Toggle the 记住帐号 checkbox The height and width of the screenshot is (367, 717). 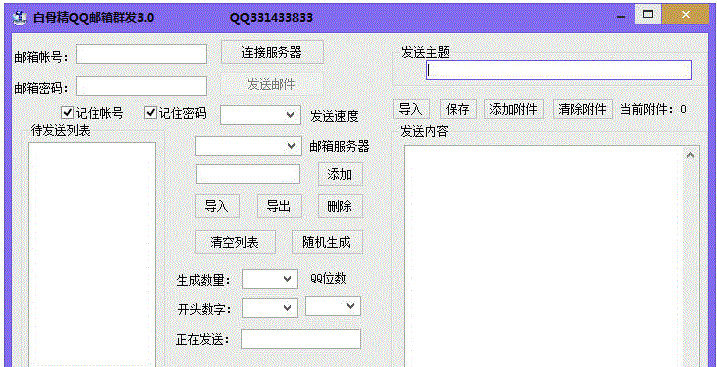point(68,112)
